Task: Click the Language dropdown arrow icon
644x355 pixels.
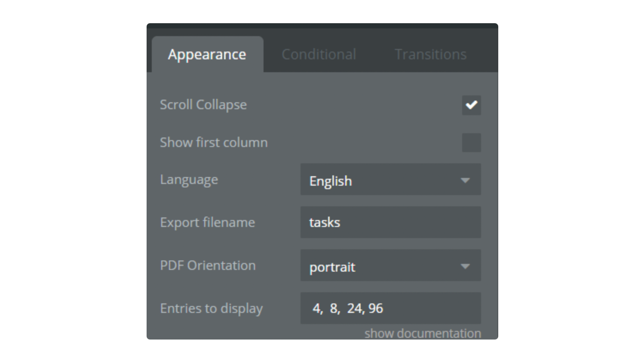Action: pos(465,181)
